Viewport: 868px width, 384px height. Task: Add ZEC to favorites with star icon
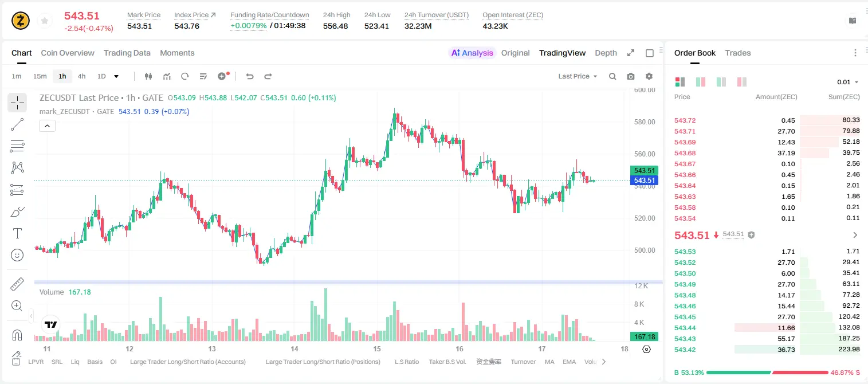[45, 21]
